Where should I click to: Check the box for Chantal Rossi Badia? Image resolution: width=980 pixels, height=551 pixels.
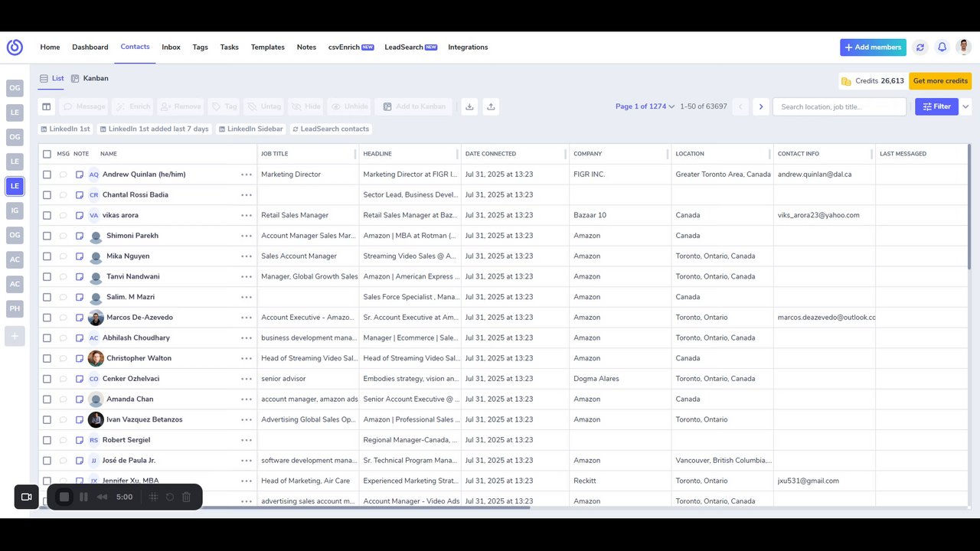(47, 195)
